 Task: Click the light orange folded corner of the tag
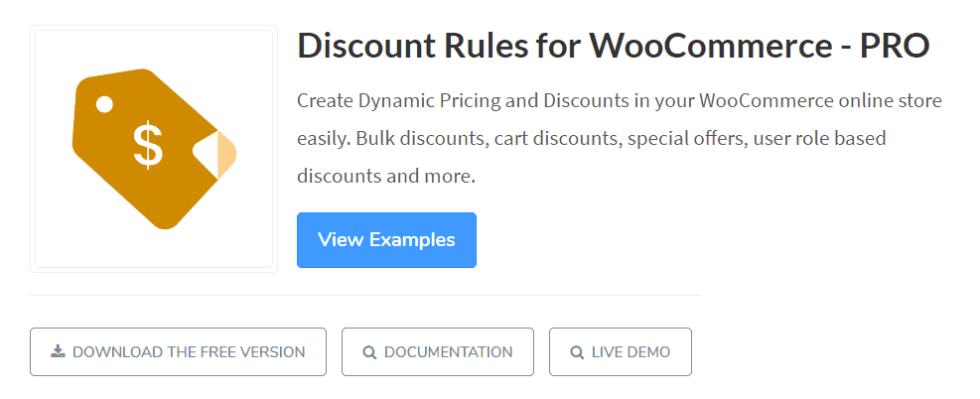tap(226, 155)
